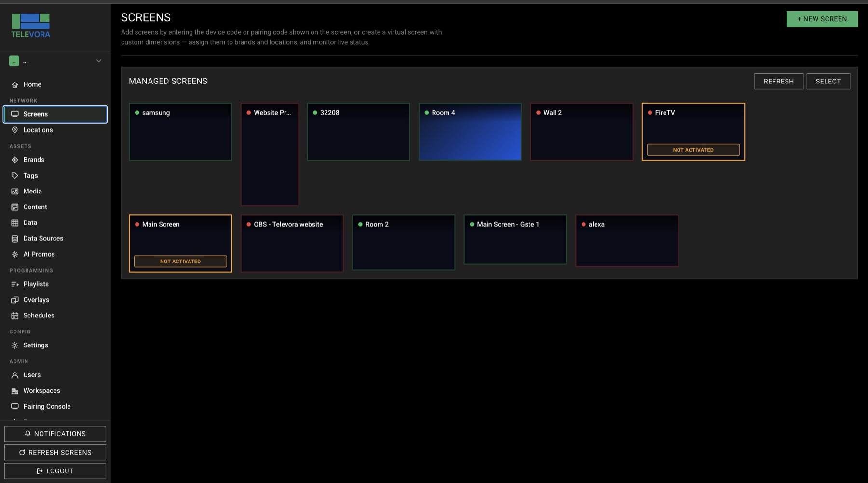This screenshot has width=868, height=483.
Task: Open Schedules from the sidebar
Action: tap(55, 316)
